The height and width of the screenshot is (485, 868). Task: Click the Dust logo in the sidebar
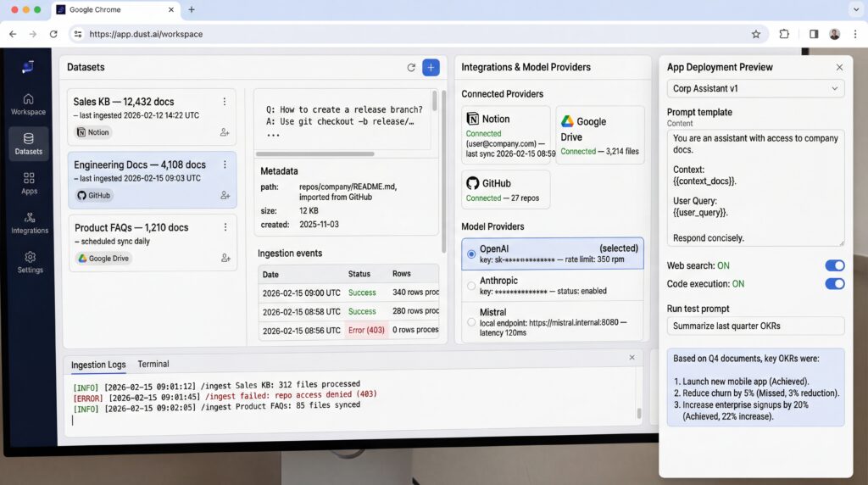[x=28, y=67]
